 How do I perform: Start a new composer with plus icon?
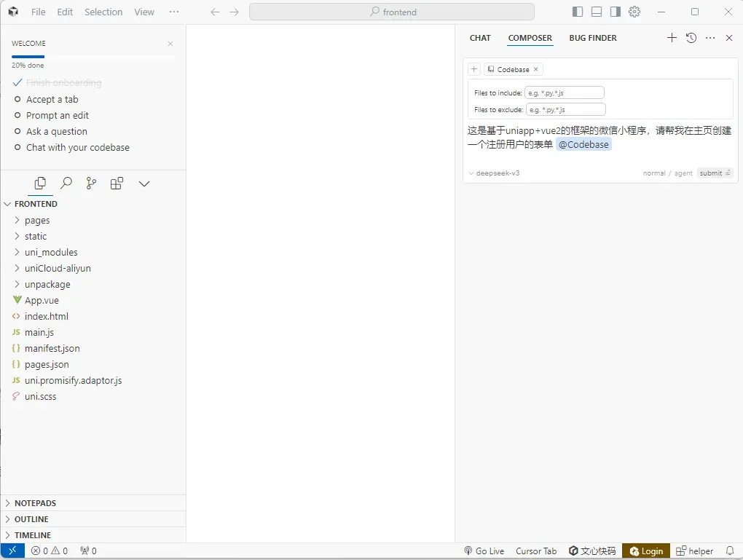point(672,38)
